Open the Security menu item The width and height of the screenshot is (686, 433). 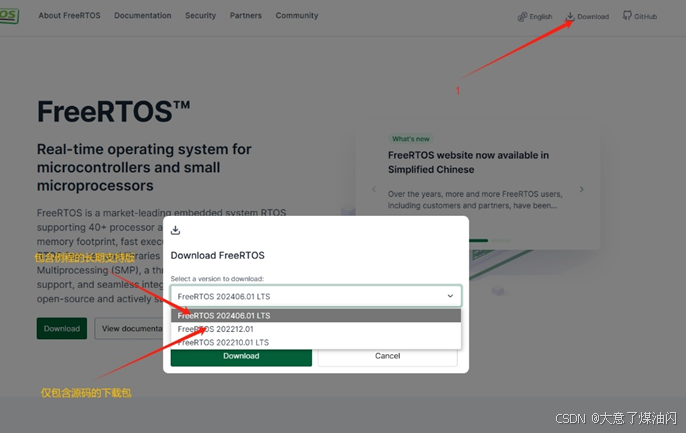point(200,15)
